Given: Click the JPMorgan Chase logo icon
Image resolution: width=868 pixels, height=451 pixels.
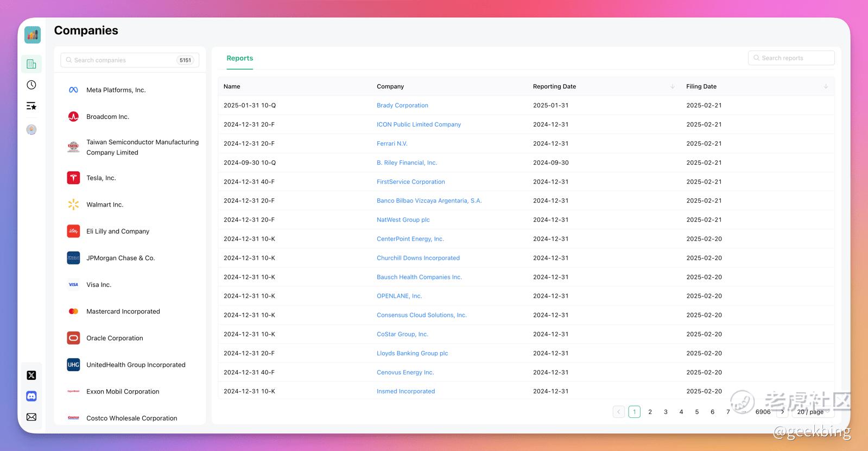Looking at the screenshot, I should click(73, 258).
